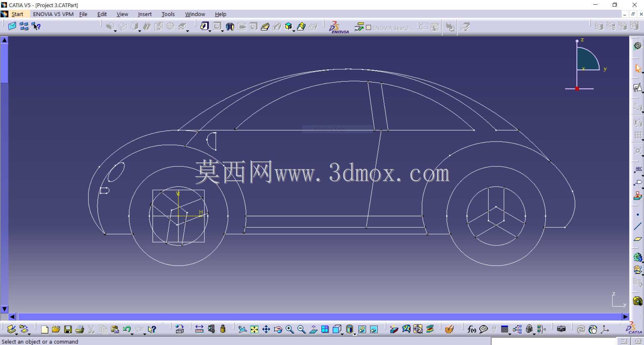Click the horizontal scrollbar left arrow

[12, 317]
